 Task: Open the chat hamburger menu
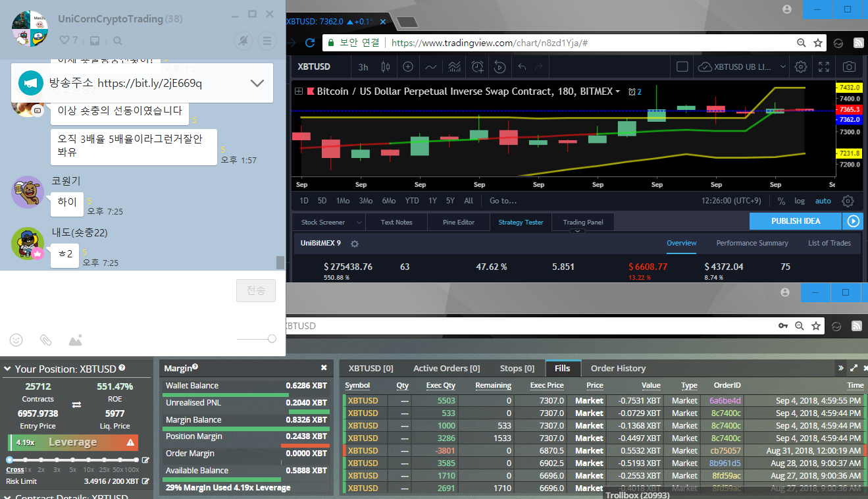pyautogui.click(x=267, y=41)
